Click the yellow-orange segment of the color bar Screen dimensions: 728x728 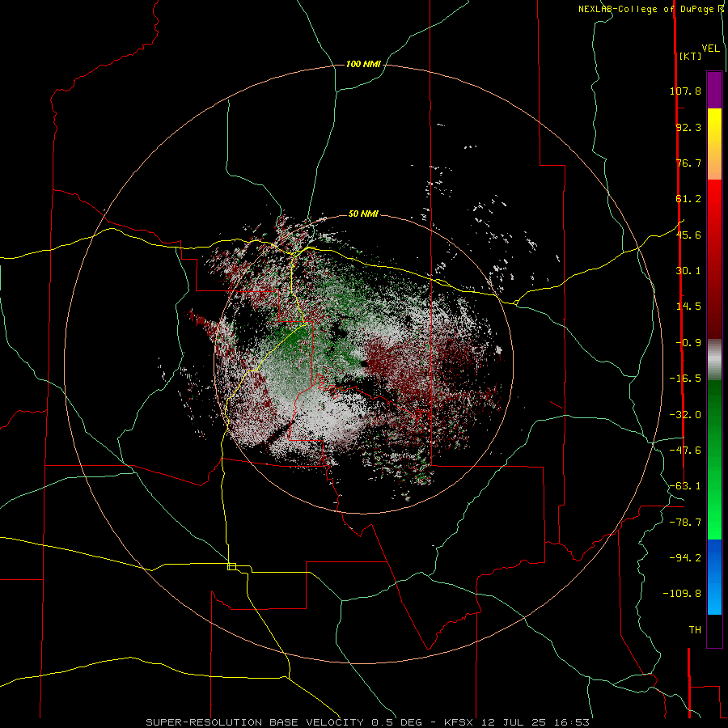click(x=714, y=144)
